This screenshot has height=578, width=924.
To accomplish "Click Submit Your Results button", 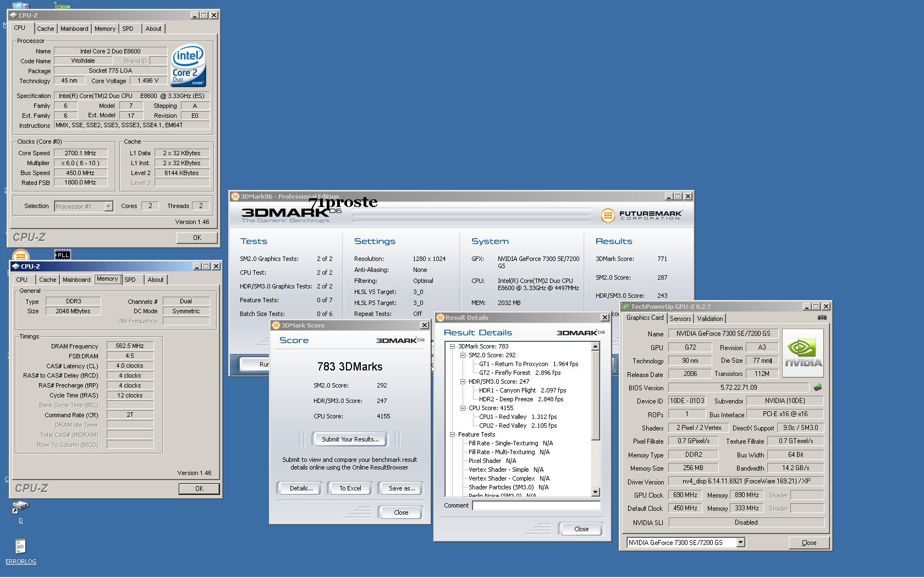I will 350,439.
